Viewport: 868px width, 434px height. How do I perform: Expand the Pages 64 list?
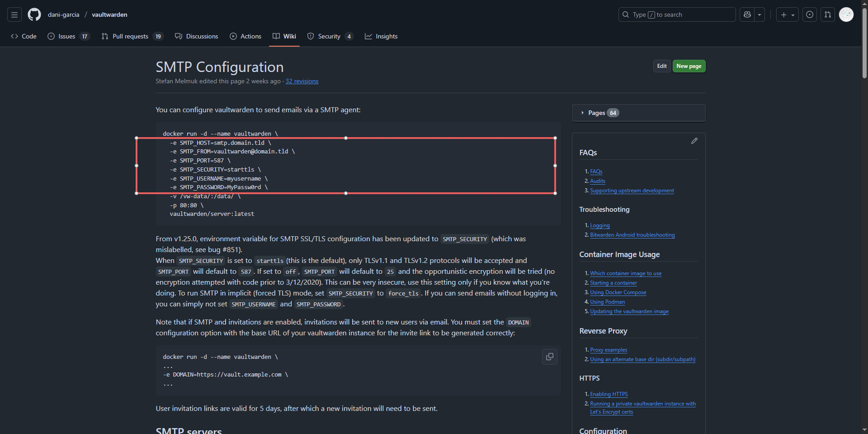point(597,113)
